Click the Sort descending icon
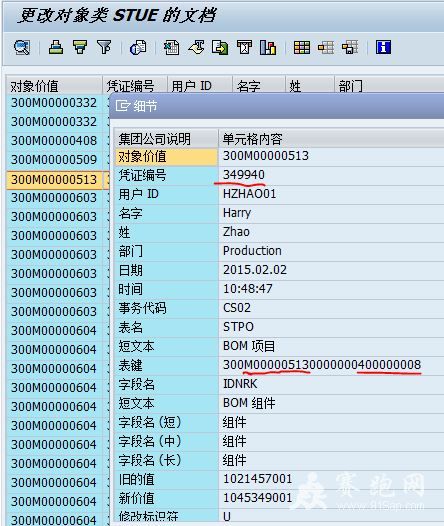 point(80,47)
